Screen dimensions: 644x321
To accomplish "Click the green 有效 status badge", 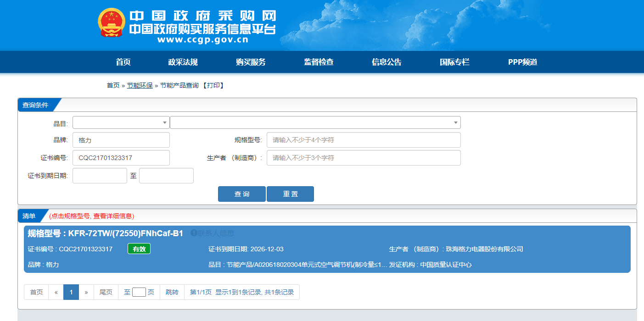I will 139,249.
